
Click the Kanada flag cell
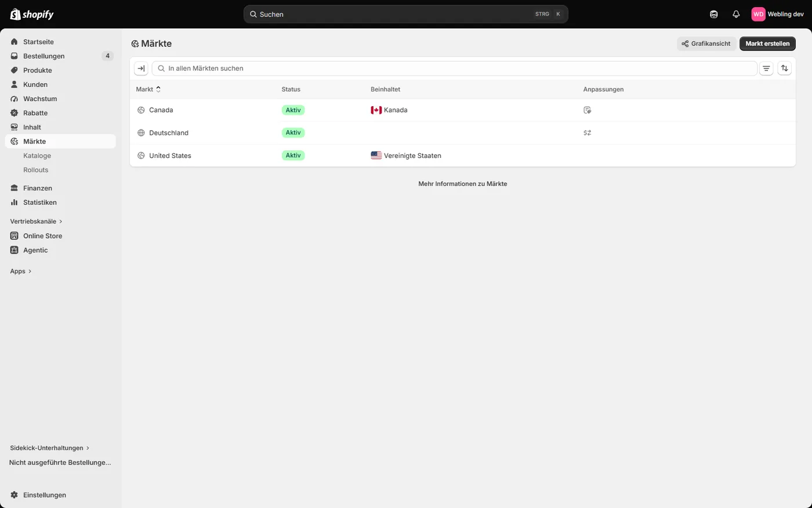click(389, 110)
